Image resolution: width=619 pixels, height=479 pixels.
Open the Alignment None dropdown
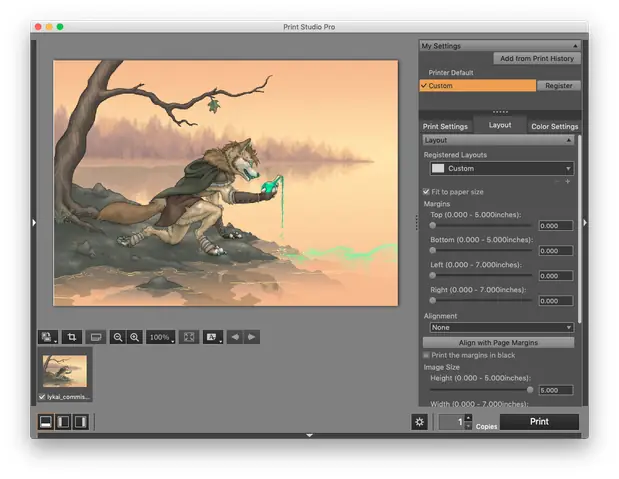(501, 327)
